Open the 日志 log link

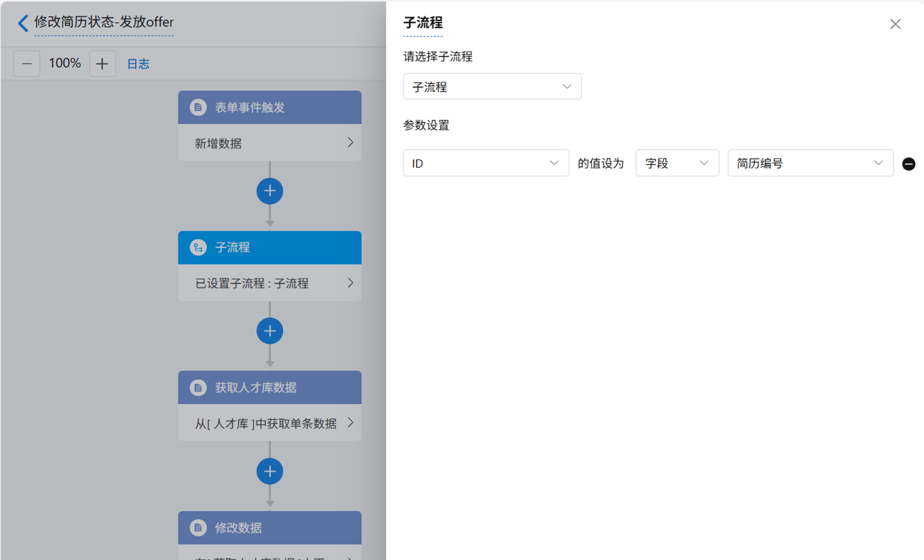138,64
